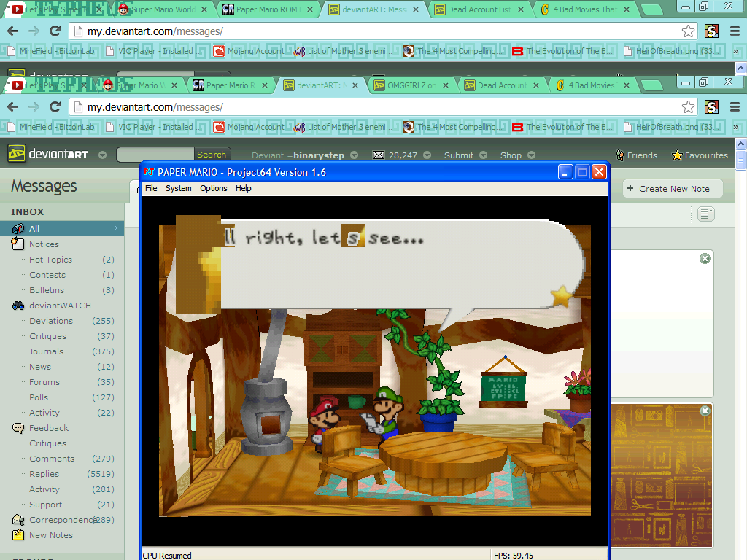Close the golden pattern thumbnail card
This screenshot has width=747, height=560.
(x=705, y=411)
